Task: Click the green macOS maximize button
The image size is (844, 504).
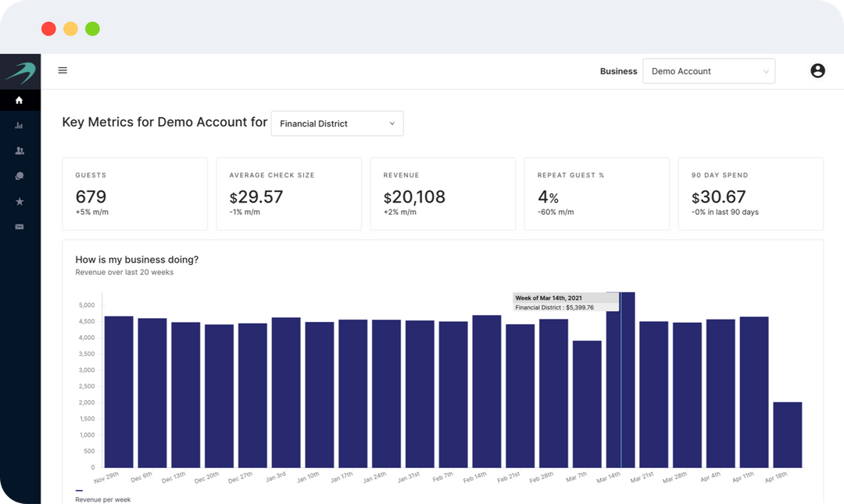Action: pos(92,29)
